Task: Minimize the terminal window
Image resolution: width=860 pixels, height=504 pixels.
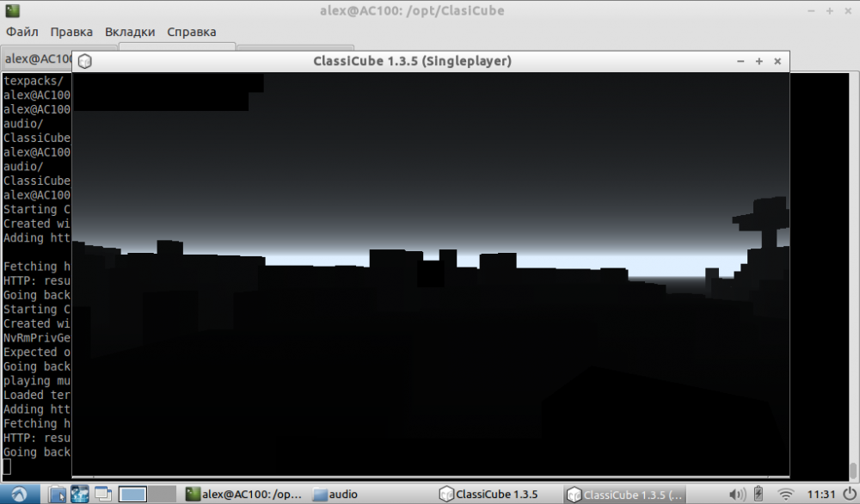Action: click(811, 11)
